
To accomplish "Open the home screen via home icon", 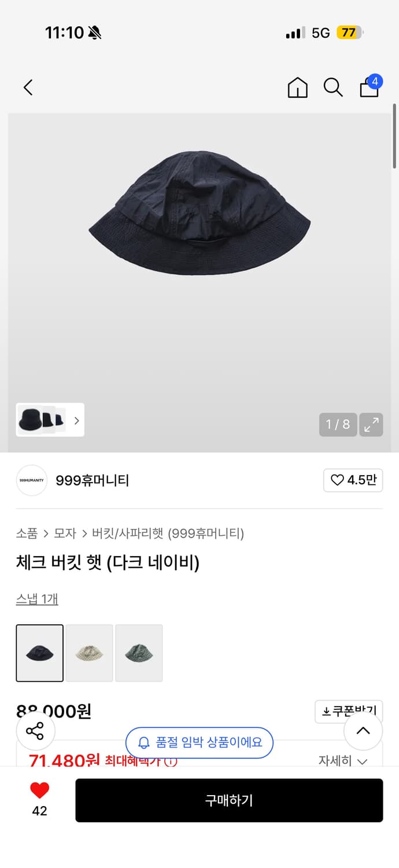I will [x=297, y=88].
